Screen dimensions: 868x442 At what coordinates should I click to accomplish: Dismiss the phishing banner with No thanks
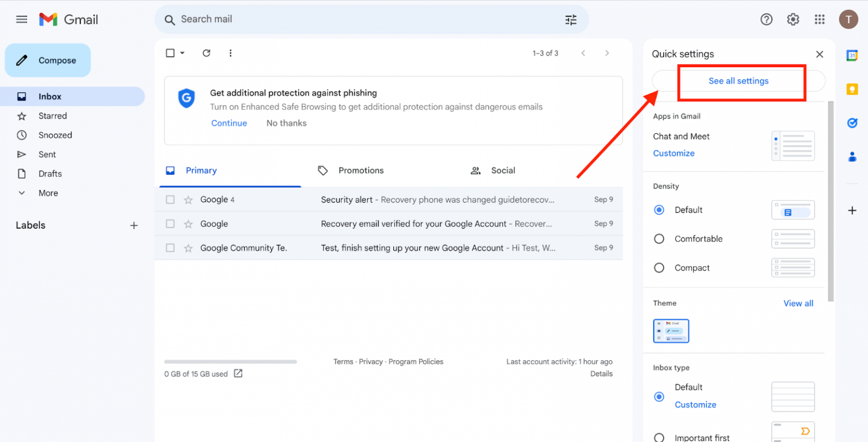point(286,122)
